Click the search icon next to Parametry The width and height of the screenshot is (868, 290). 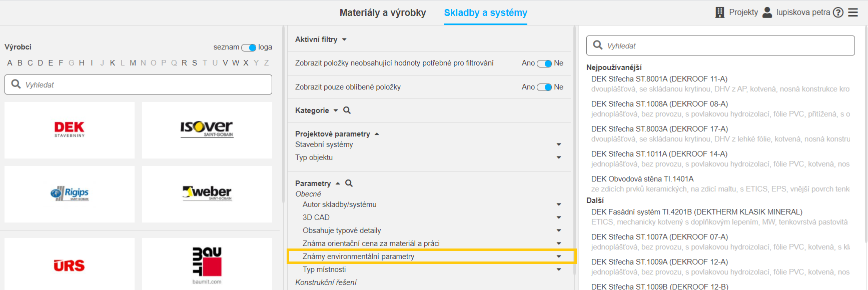pos(349,183)
